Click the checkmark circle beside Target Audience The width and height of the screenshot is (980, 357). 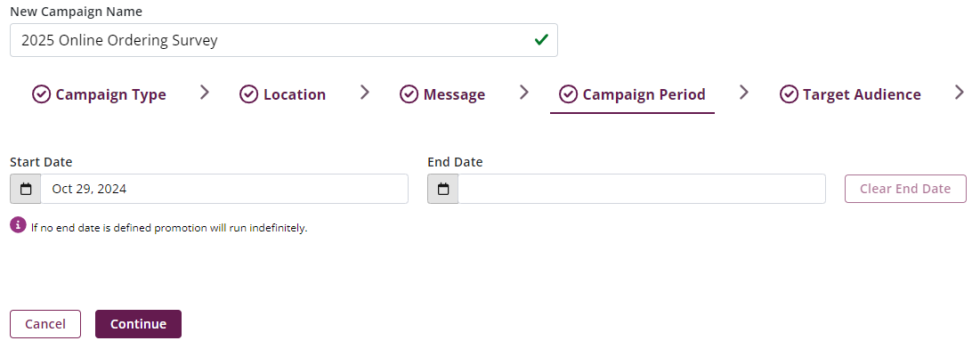[x=788, y=94]
